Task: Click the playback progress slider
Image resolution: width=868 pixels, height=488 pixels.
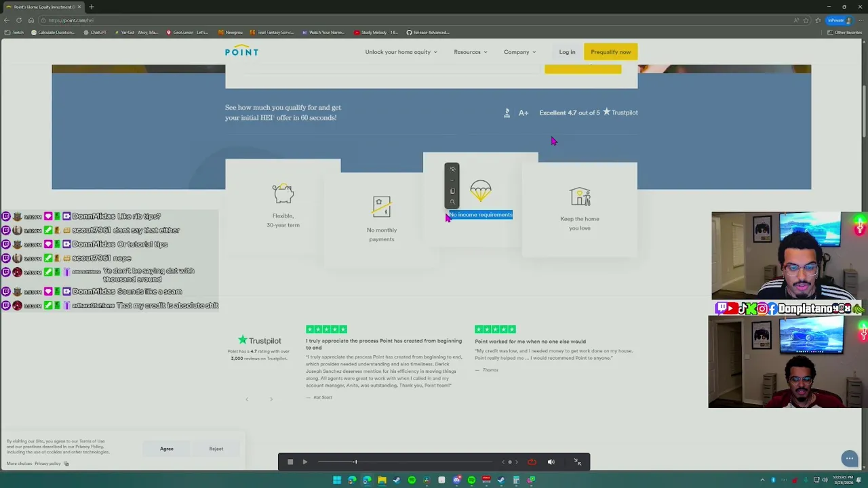Action: click(x=404, y=462)
